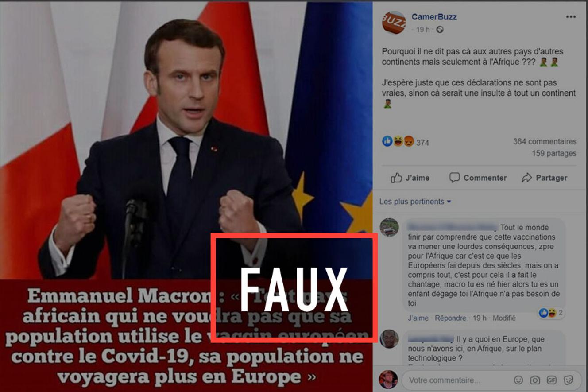Click the public globe privacy icon
Image resolution: width=588 pixels, height=392 pixels.
coord(440,30)
